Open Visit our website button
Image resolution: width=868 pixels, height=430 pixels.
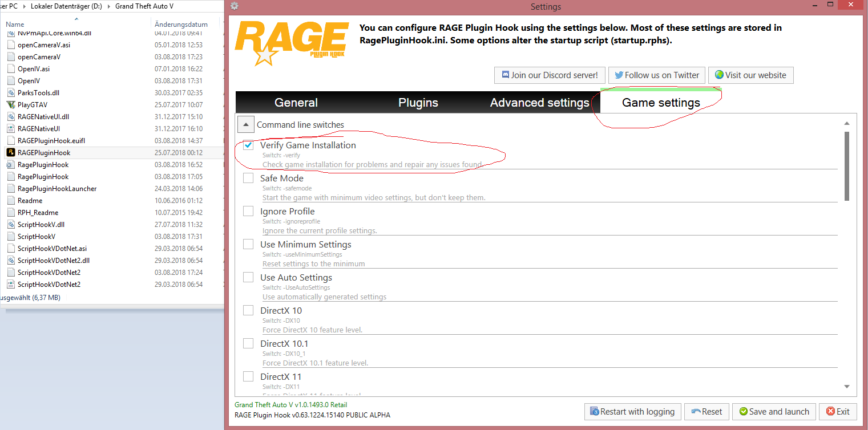click(750, 75)
